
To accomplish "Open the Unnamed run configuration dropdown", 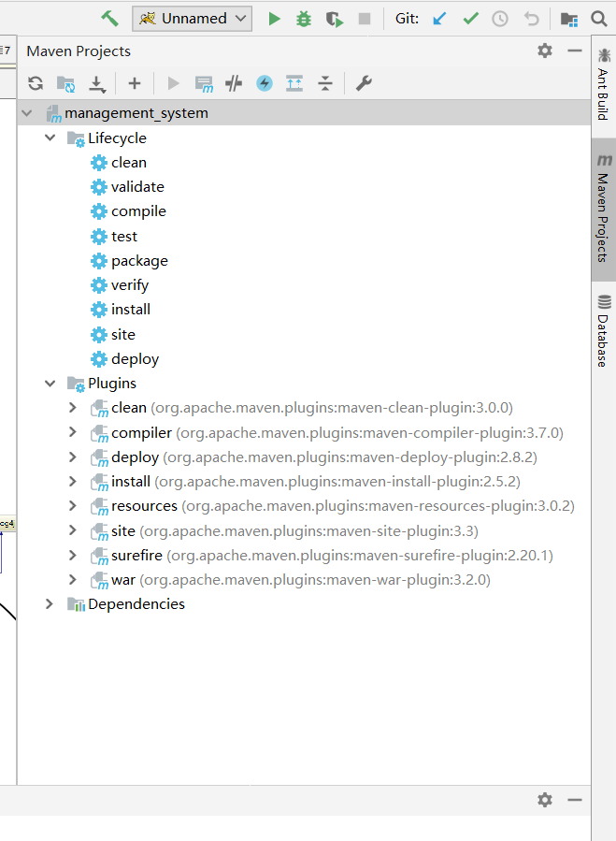I will click(x=192, y=19).
